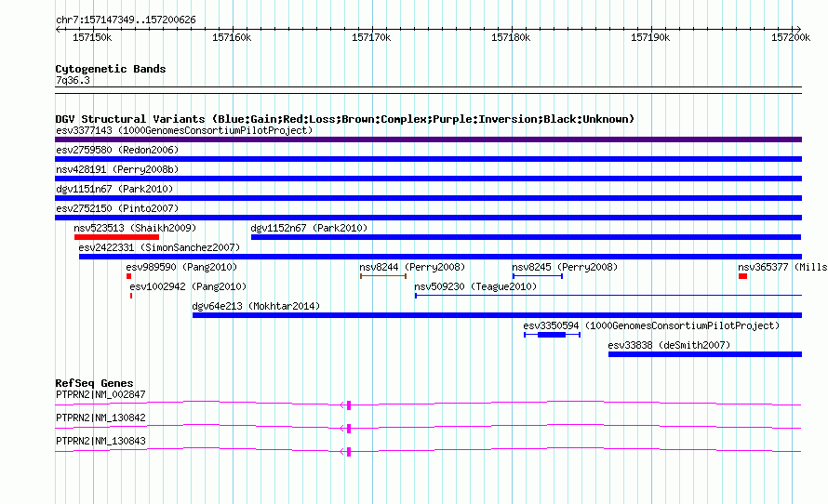The width and height of the screenshot is (828, 504).
Task: Open dgv64e213 (Mokhtar2014) label
Action: pyautogui.click(x=256, y=306)
